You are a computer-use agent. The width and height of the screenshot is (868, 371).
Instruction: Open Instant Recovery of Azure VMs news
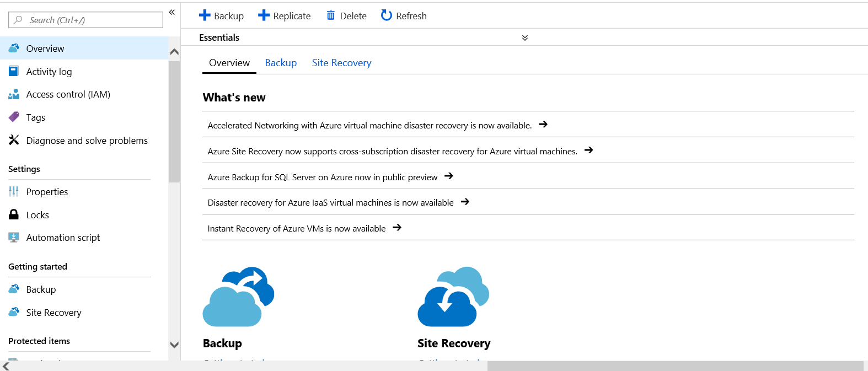click(296, 228)
